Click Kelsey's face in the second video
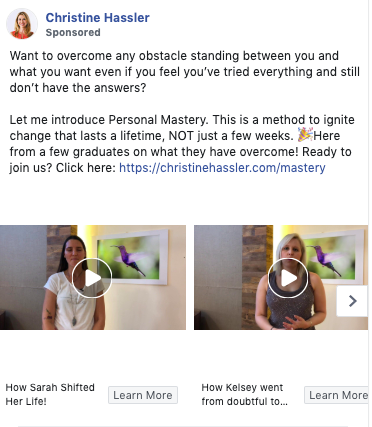Viewport: 372px width, 427px height. pyautogui.click(x=291, y=252)
